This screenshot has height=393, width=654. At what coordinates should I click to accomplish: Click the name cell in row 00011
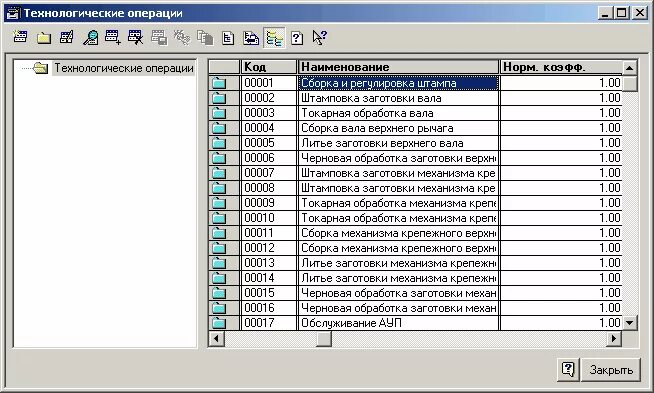[398, 233]
